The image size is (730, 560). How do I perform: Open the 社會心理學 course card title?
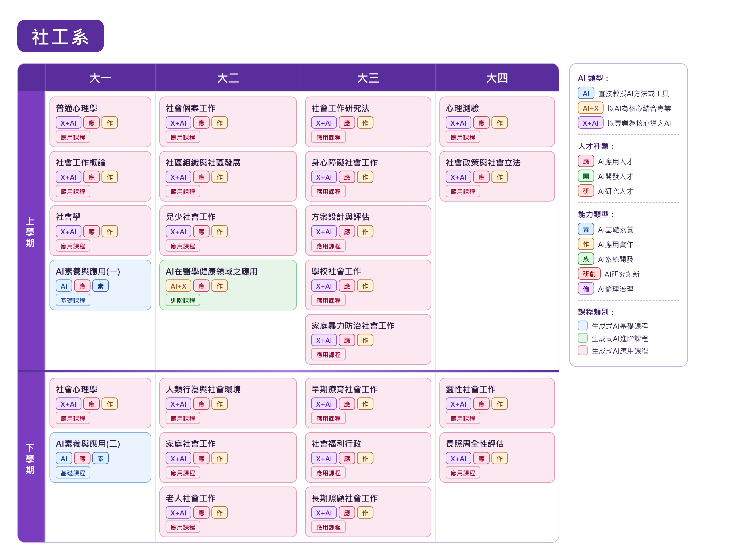[x=77, y=389]
